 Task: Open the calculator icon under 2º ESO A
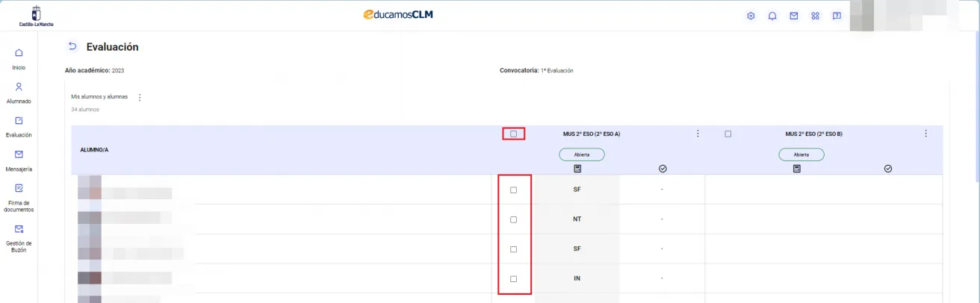tap(577, 169)
